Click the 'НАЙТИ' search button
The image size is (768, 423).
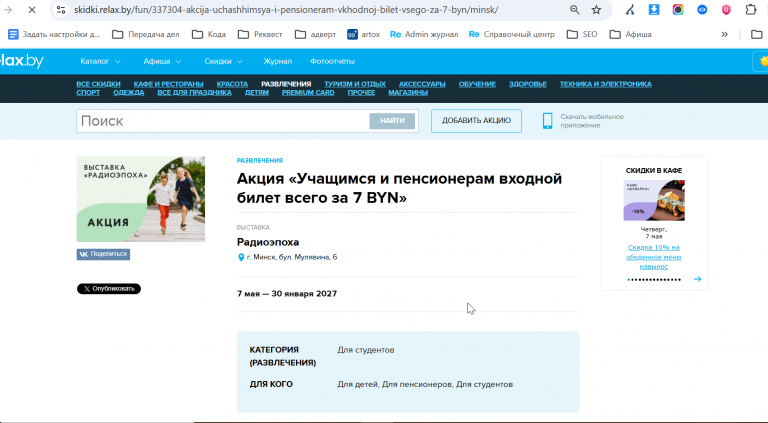point(392,121)
